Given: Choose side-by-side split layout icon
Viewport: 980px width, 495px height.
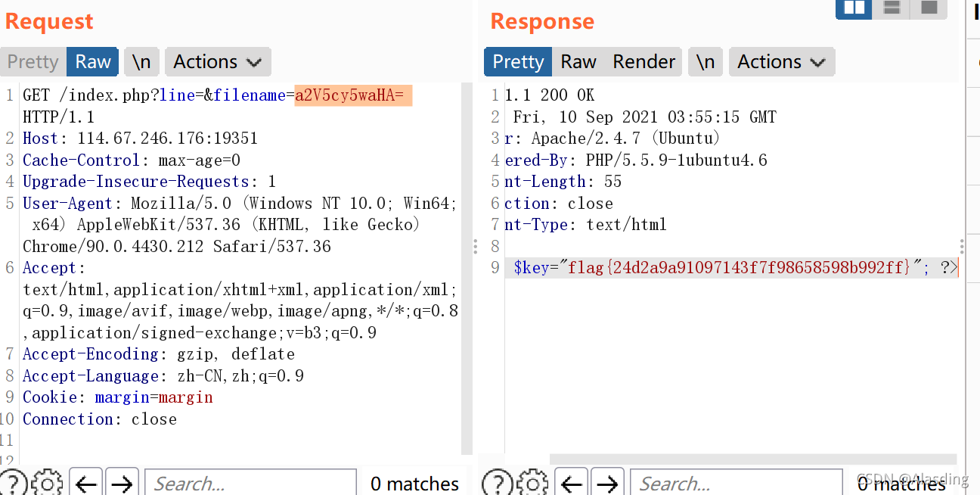Looking at the screenshot, I should click(x=854, y=8).
